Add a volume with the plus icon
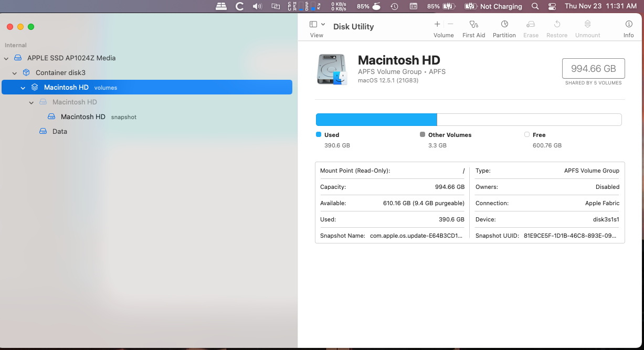This screenshot has height=350, width=644. 437,24
